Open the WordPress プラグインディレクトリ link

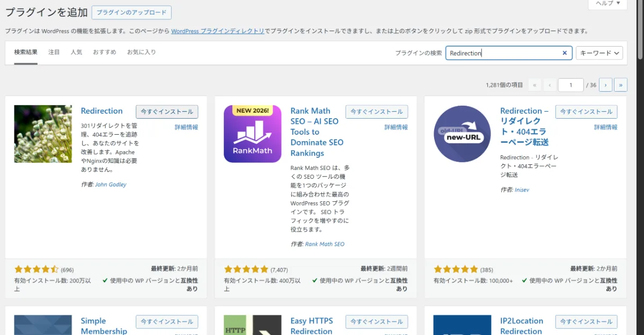point(218,31)
